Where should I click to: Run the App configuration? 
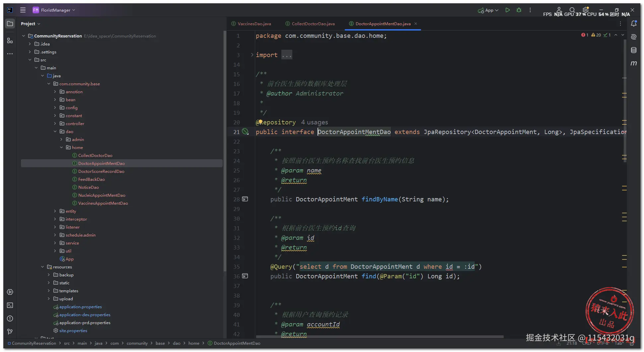click(x=507, y=10)
